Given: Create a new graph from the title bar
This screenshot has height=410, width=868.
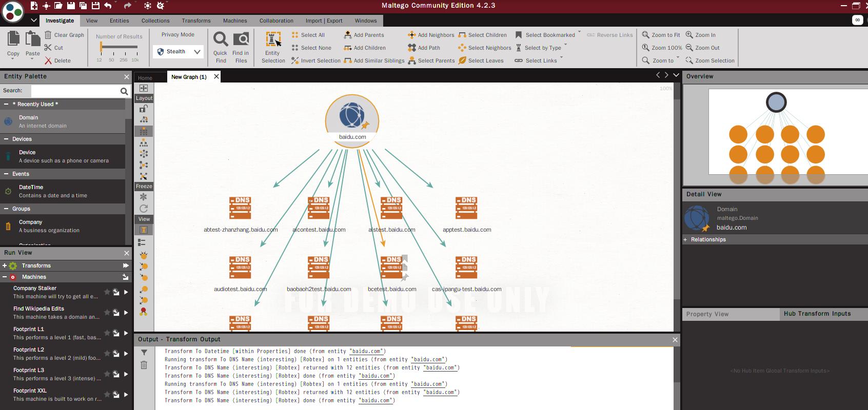Looking at the screenshot, I should point(34,6).
